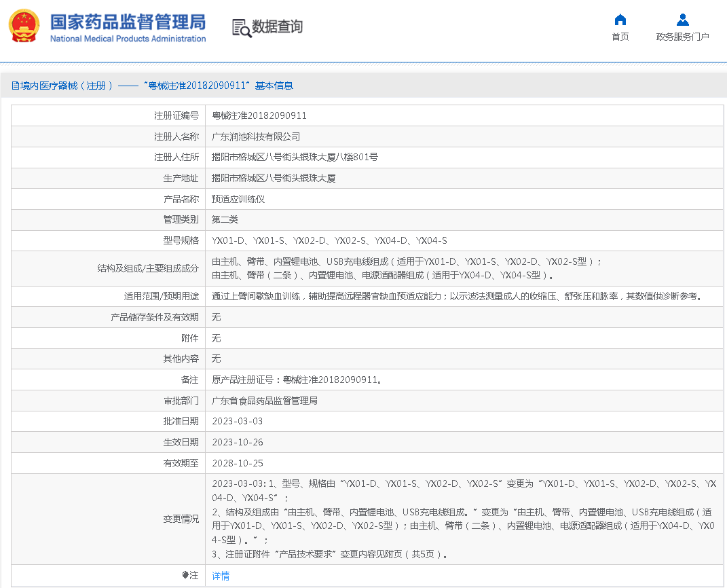Image resolution: width=727 pixels, height=588 pixels.
Task: Click registration number value 粤械注准20182090911
Action: [259, 116]
